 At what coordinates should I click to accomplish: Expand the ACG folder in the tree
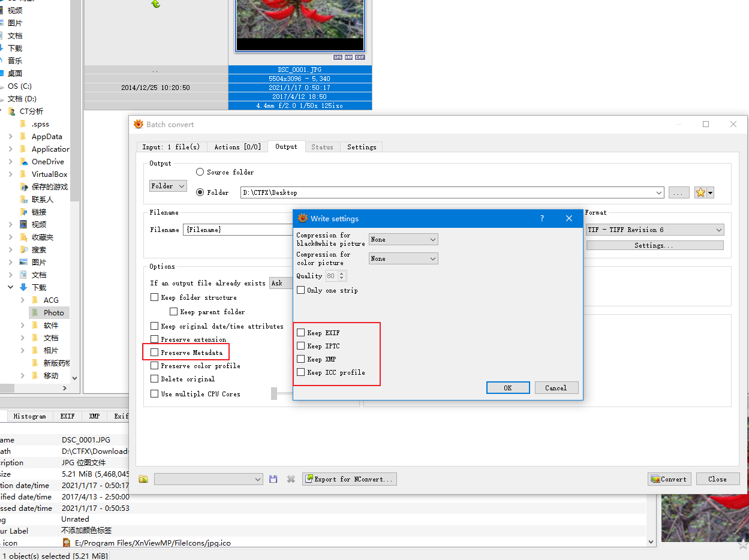click(23, 300)
